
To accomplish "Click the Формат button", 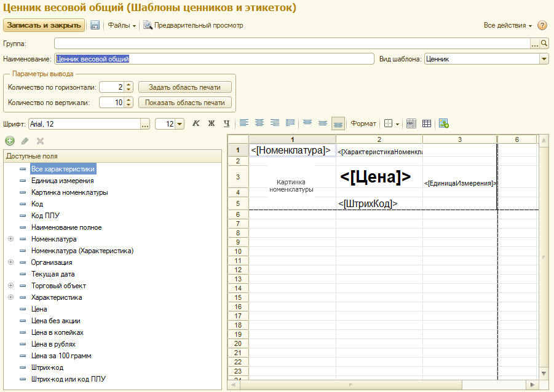I will [x=363, y=123].
